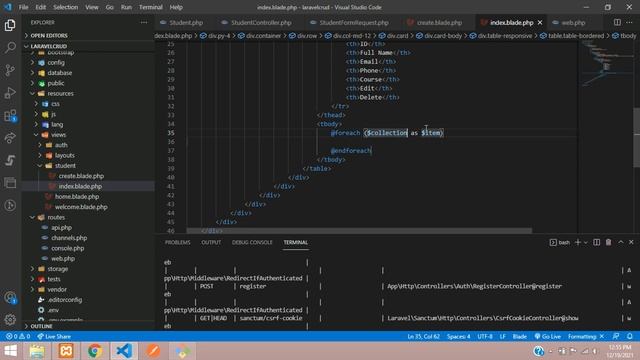Screen dimensions: 640x360
Task: Open Chrome from the taskbar
Action: point(95,351)
